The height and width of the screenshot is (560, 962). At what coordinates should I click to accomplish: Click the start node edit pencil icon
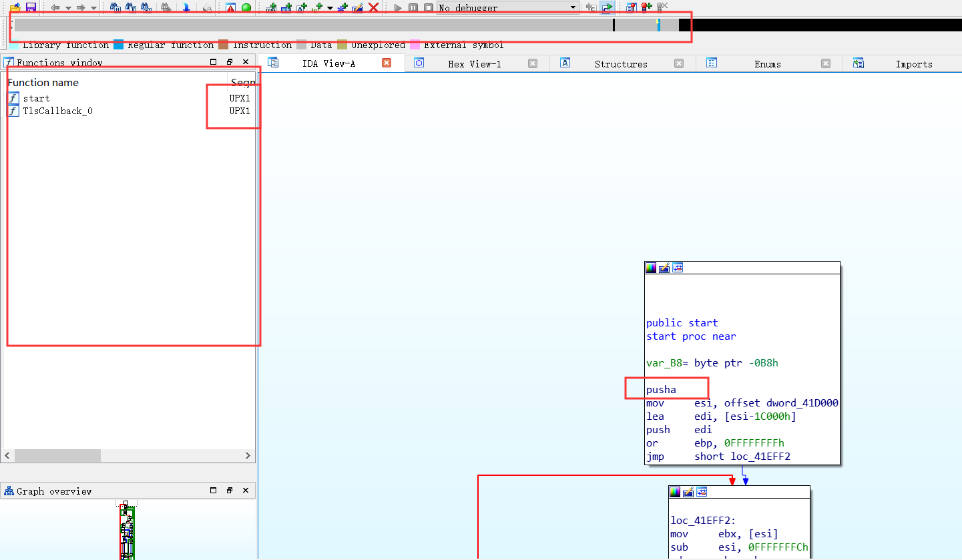[664, 268]
